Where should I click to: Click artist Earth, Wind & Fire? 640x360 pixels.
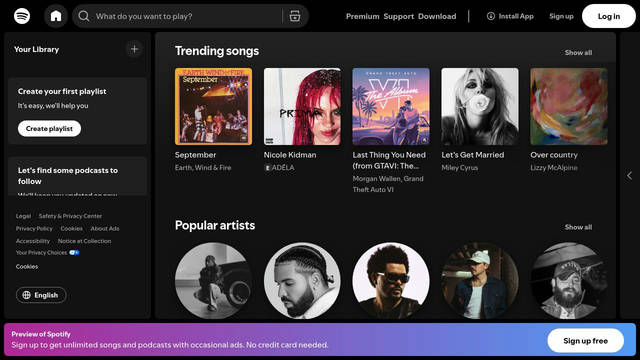pyautogui.click(x=203, y=168)
